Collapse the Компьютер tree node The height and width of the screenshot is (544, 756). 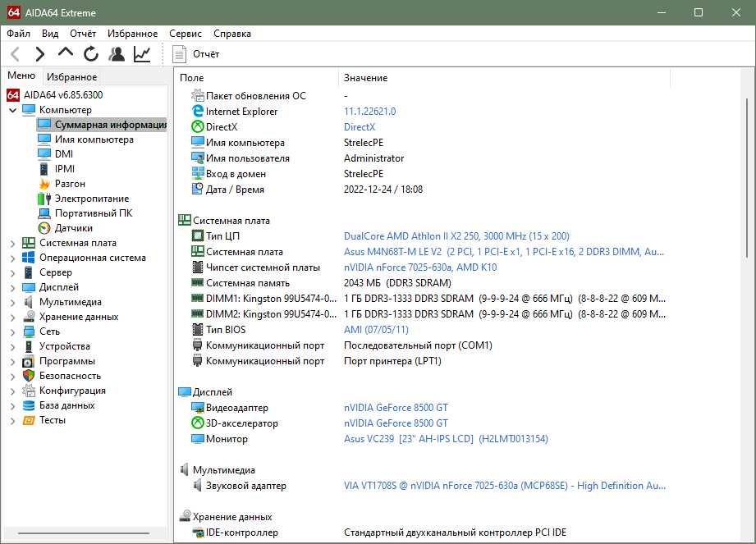point(13,110)
